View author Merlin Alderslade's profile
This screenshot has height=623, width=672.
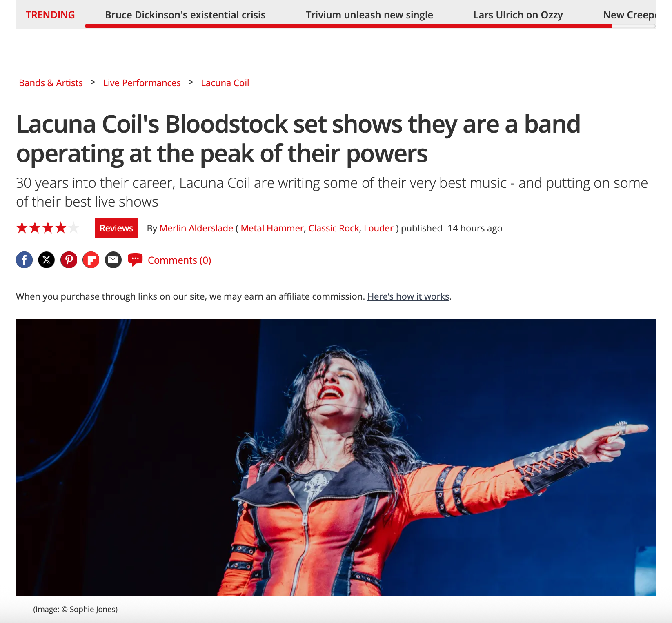(x=196, y=228)
